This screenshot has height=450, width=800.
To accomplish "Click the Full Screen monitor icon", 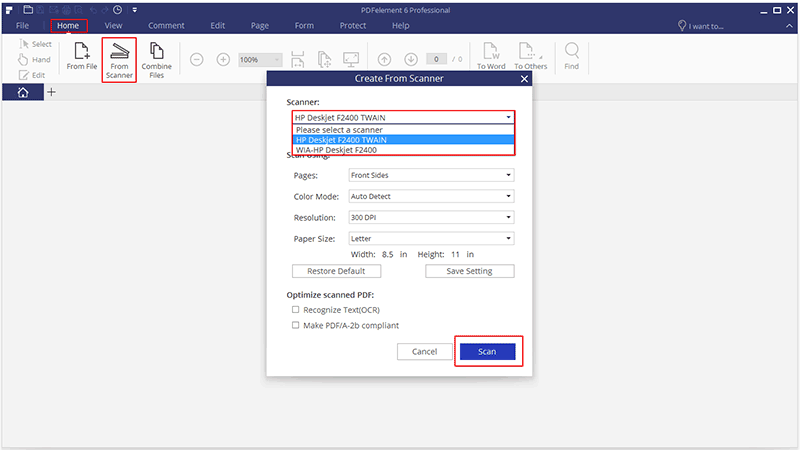I will pyautogui.click(x=351, y=60).
